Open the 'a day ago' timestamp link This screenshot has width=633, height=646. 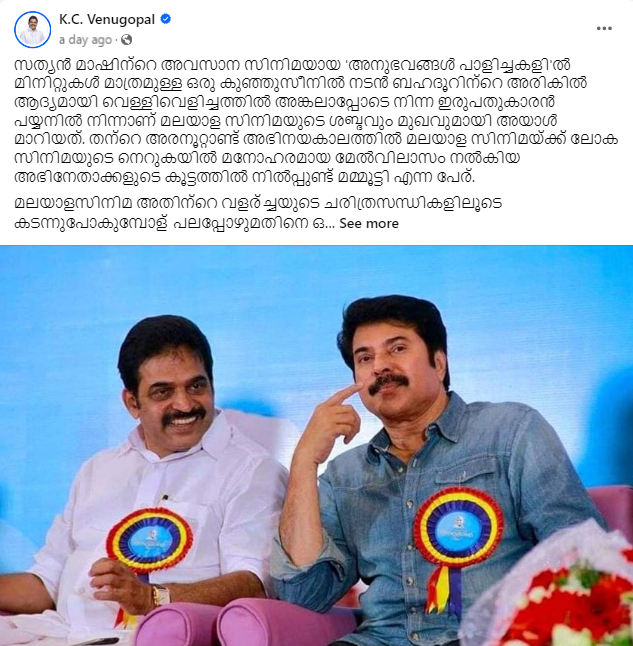pyautogui.click(x=85, y=40)
